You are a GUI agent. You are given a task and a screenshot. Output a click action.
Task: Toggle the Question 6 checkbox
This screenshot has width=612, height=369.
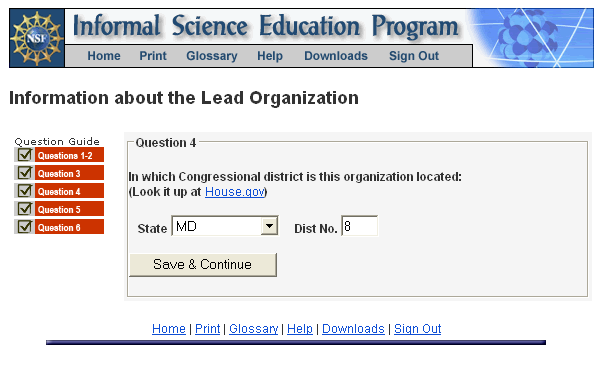(x=25, y=226)
